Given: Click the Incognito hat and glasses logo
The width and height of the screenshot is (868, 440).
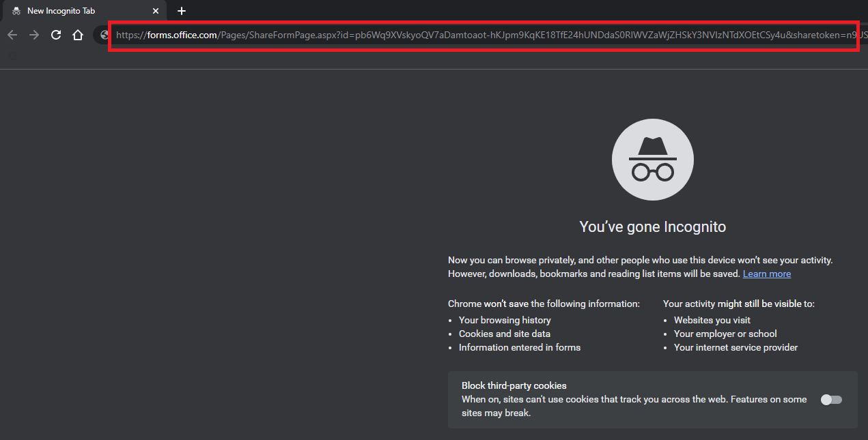Looking at the screenshot, I should 653,160.
